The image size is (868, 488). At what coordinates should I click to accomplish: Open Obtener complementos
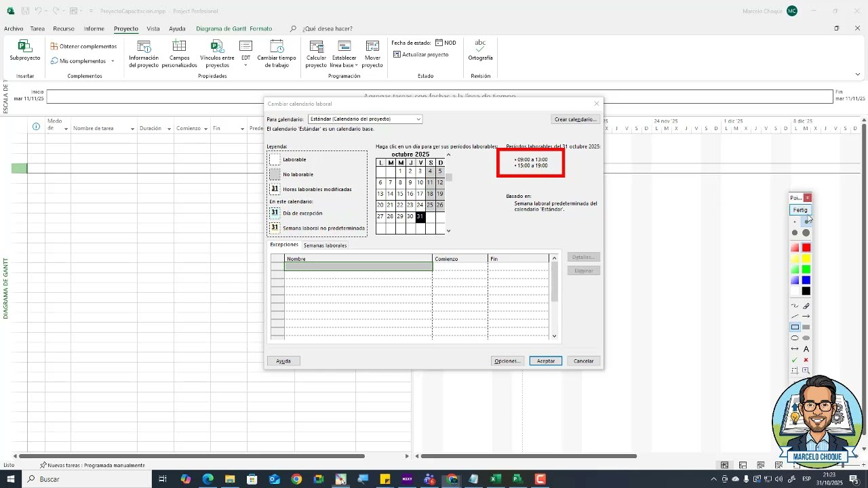click(83, 47)
